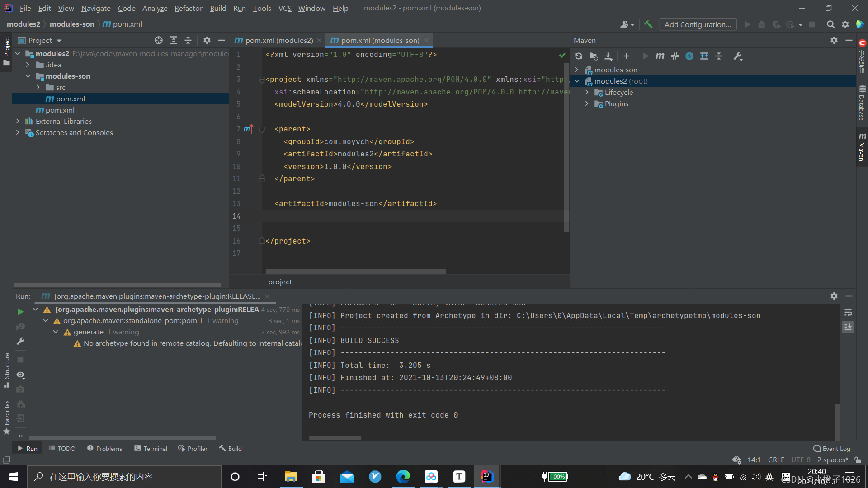
Task: Open Problems tool window tab
Action: (x=104, y=448)
